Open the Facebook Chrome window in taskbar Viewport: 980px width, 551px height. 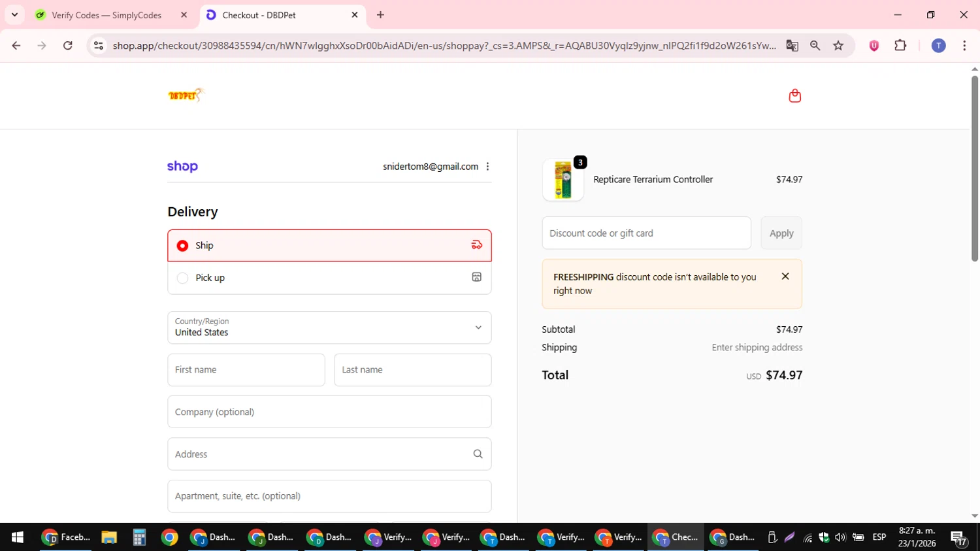coord(65,537)
